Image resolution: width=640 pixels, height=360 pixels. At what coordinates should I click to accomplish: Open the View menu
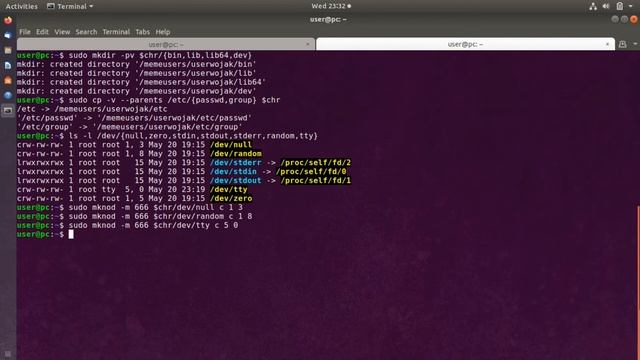62,32
